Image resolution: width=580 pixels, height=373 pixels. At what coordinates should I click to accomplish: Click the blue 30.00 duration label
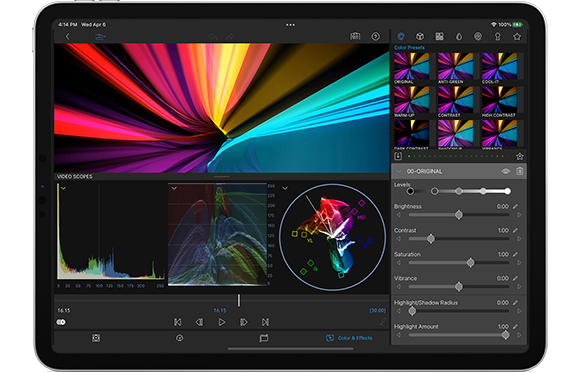click(x=377, y=310)
